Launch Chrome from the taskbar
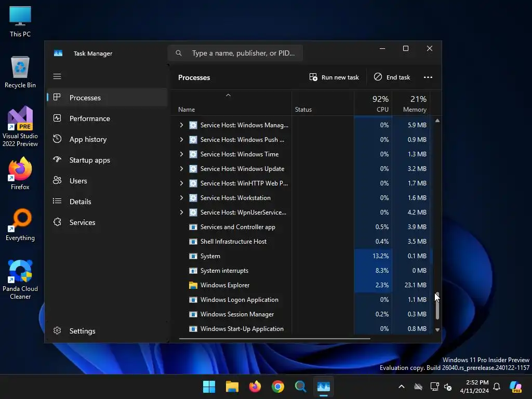Viewport: 532px width, 399px height. click(x=278, y=387)
